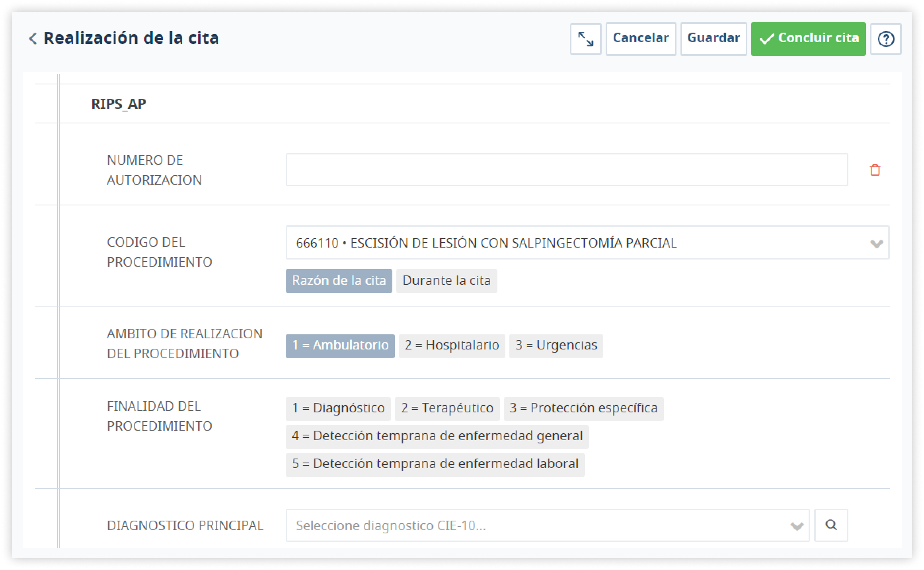Choose 1 = Ambulatorio
The height and width of the screenshot is (570, 924).
click(x=340, y=346)
